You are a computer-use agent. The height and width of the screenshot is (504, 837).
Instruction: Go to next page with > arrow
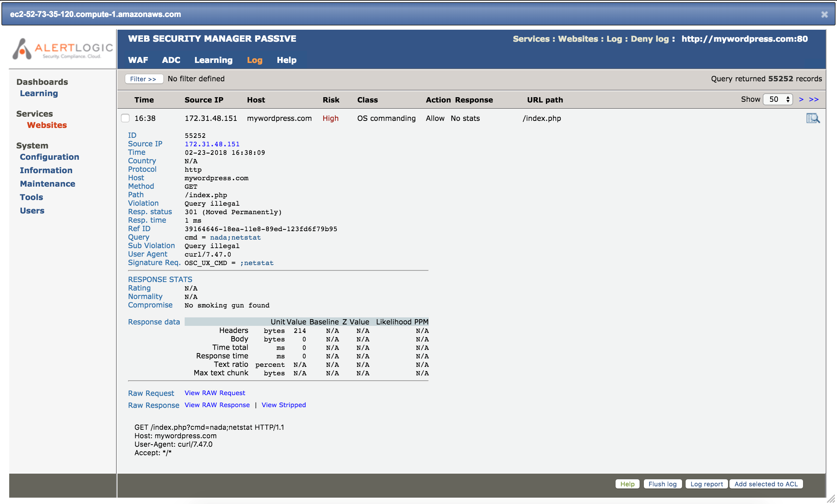[801, 99]
